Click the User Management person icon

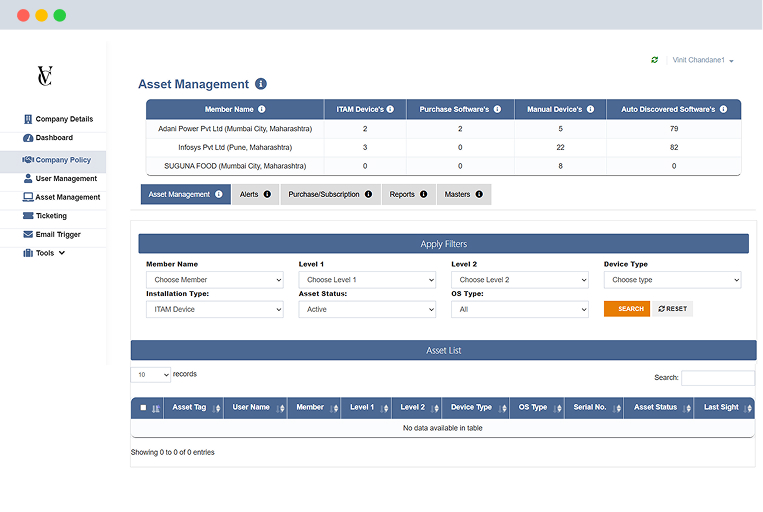pyautogui.click(x=28, y=178)
